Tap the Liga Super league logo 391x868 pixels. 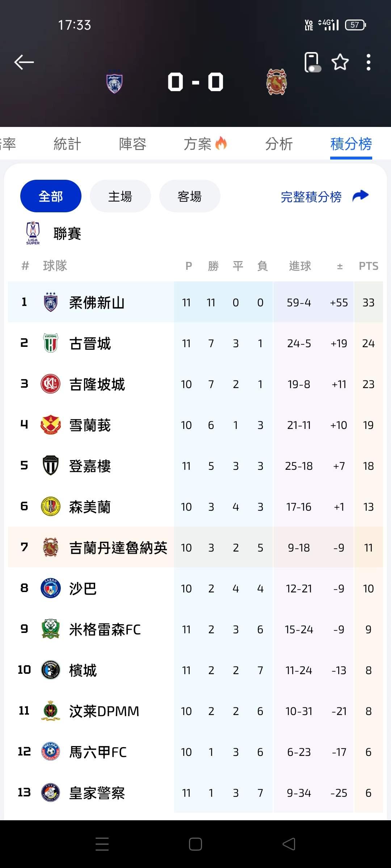(x=33, y=233)
